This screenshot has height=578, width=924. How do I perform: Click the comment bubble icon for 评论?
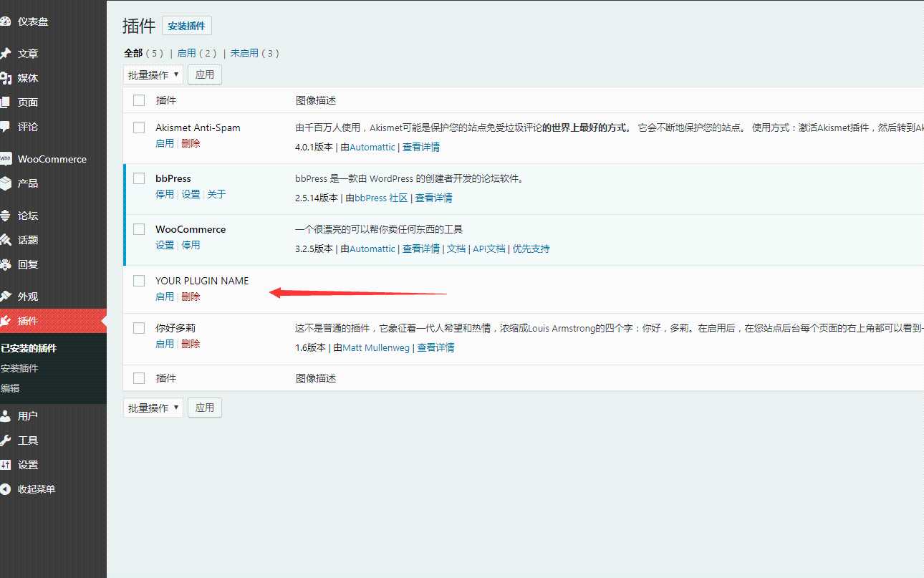[x=5, y=127]
